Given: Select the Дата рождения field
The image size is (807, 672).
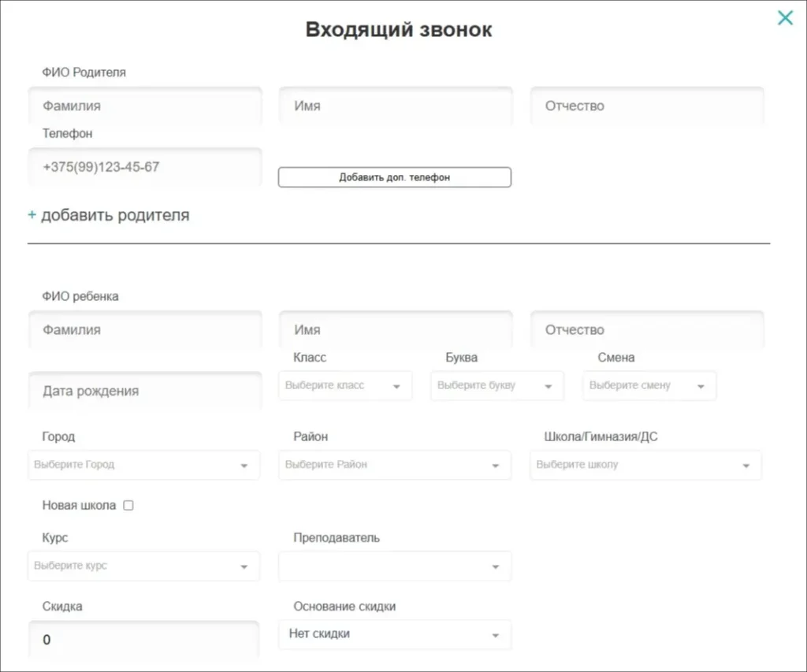Looking at the screenshot, I should (145, 389).
